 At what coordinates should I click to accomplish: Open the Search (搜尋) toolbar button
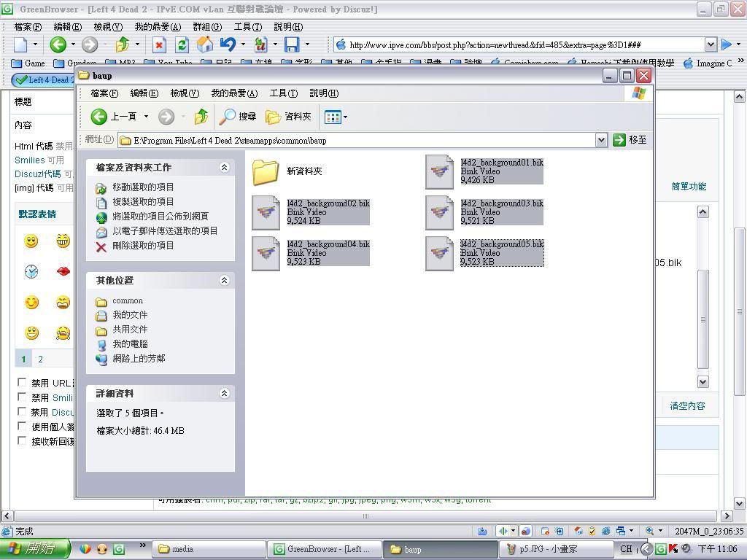pos(238,117)
